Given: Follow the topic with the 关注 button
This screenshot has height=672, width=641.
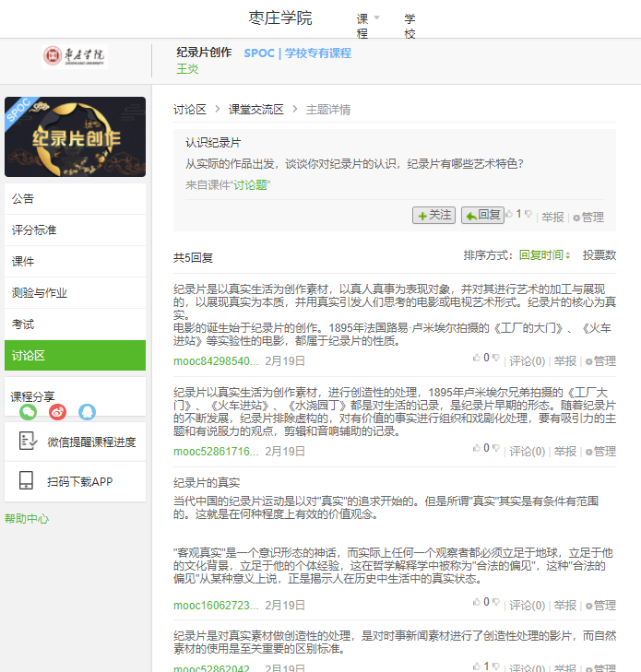Looking at the screenshot, I should tap(433, 215).
